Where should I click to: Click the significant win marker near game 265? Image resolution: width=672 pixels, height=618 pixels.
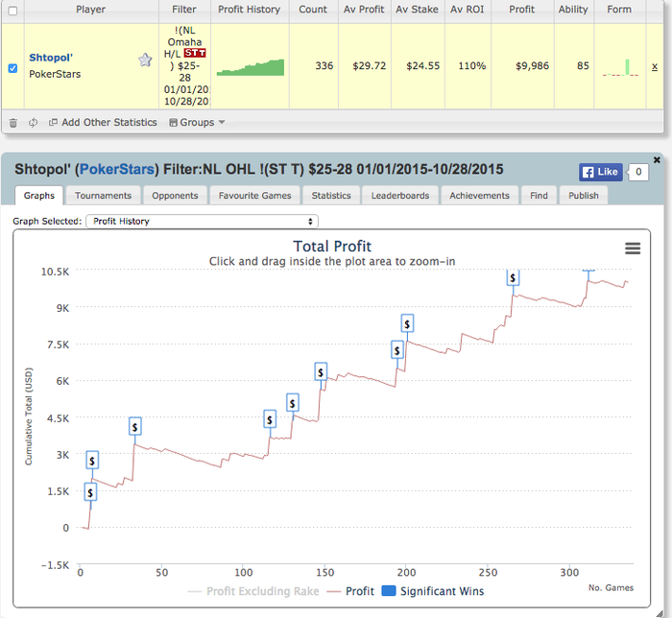click(x=513, y=277)
